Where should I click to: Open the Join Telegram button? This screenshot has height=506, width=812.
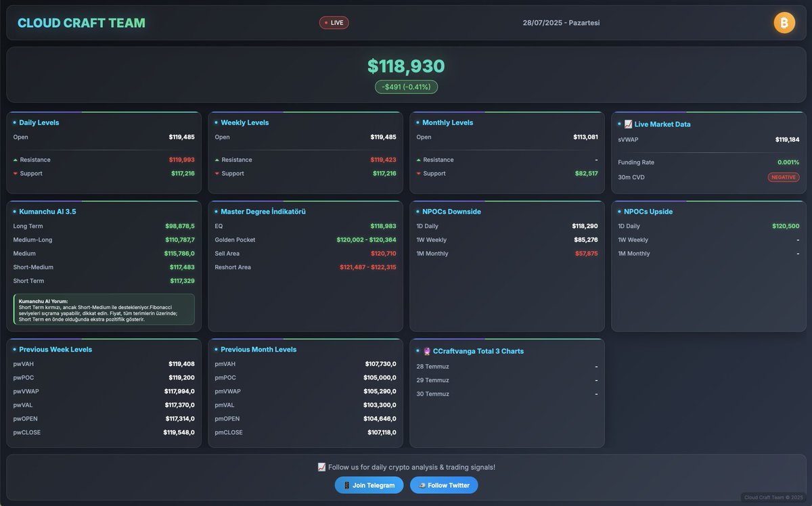pyautogui.click(x=369, y=485)
